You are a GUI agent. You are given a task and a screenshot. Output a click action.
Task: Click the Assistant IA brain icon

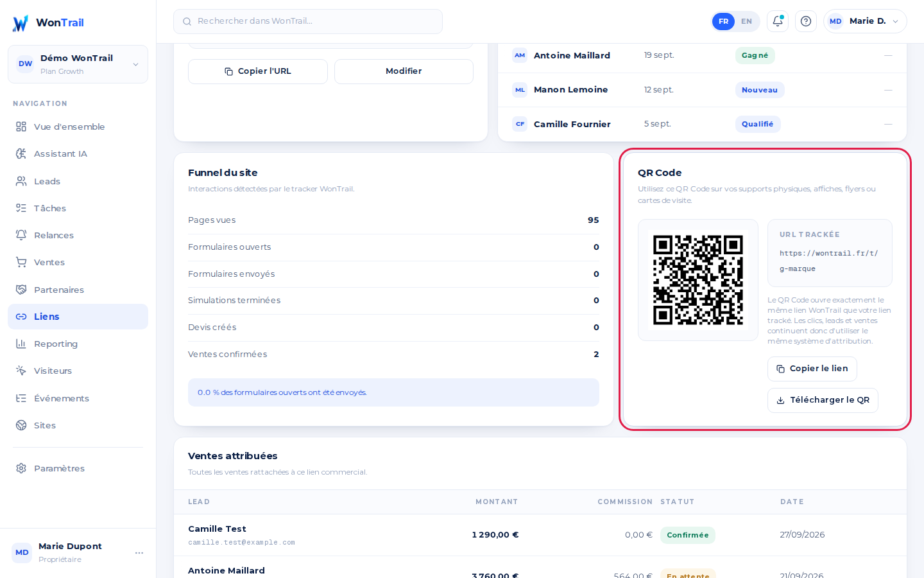21,153
